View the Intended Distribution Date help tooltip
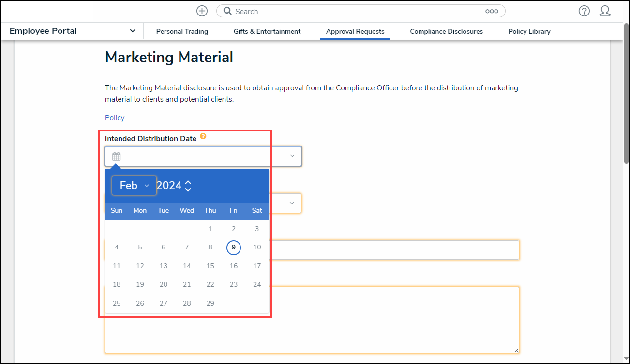The image size is (630, 364). [x=203, y=136]
